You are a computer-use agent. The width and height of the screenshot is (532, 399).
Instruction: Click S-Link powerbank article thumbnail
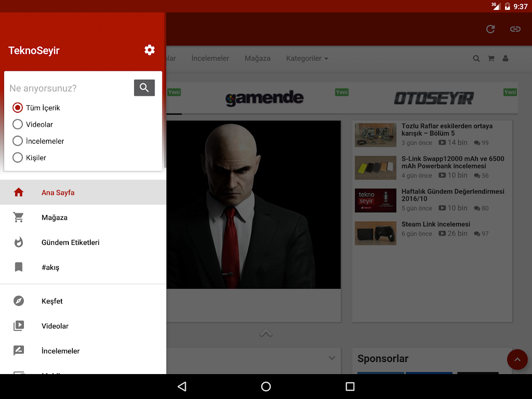coord(375,168)
